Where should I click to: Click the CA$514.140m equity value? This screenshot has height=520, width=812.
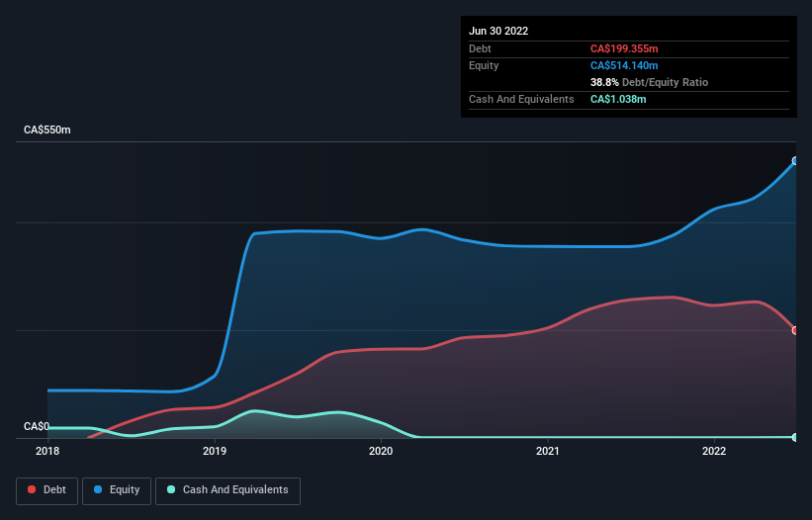click(x=624, y=65)
